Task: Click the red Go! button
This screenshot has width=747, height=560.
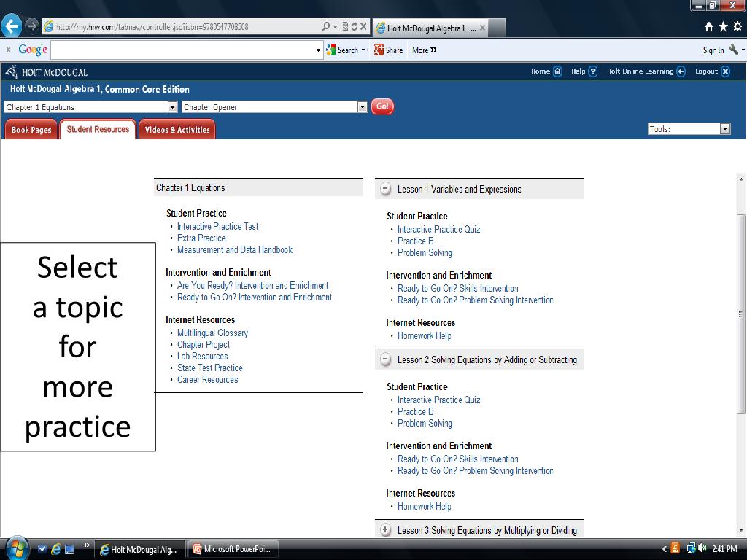Action: [382, 106]
